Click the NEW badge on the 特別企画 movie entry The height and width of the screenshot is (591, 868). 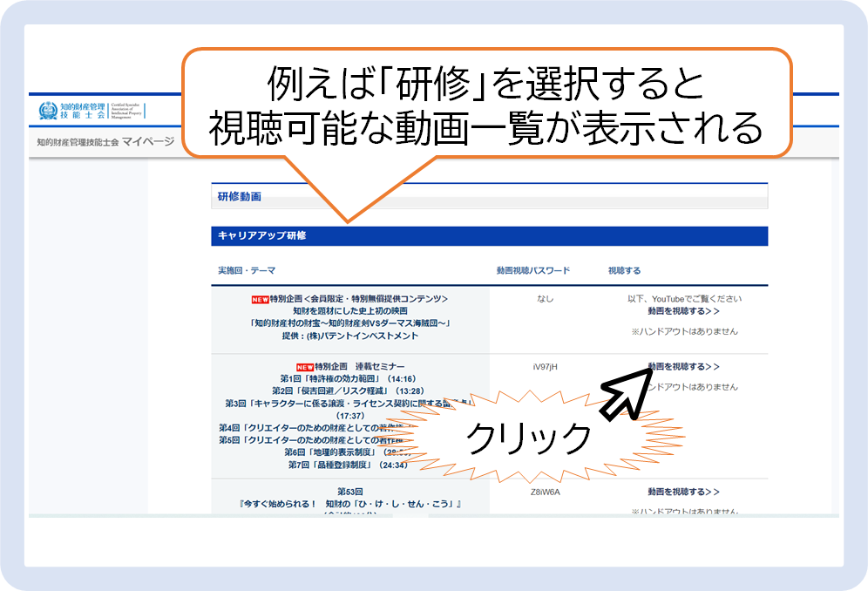tap(260, 299)
